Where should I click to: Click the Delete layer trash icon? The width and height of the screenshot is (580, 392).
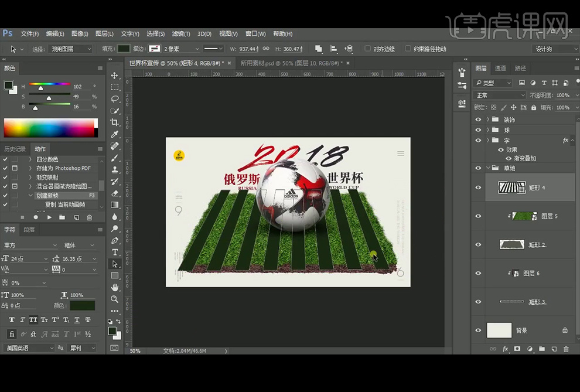point(567,349)
